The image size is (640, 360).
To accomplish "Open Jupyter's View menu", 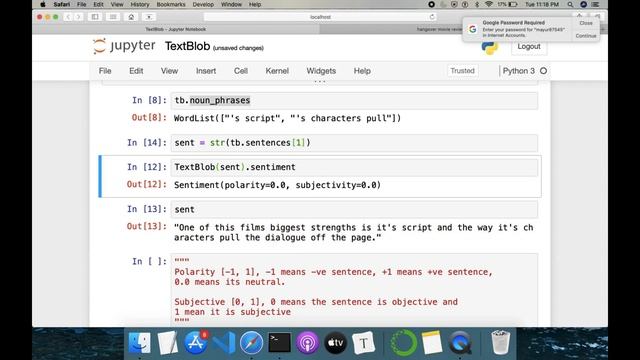I will [169, 71].
